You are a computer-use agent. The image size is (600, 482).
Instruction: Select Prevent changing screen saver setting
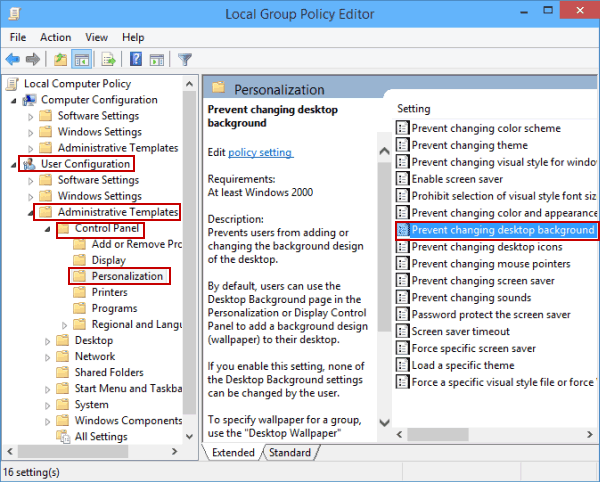483,280
